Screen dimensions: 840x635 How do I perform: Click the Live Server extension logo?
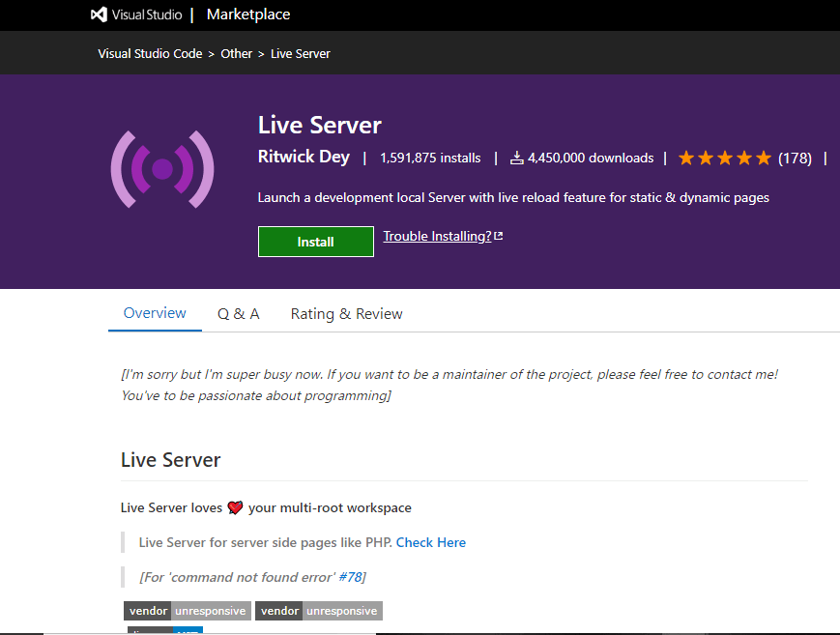(162, 169)
